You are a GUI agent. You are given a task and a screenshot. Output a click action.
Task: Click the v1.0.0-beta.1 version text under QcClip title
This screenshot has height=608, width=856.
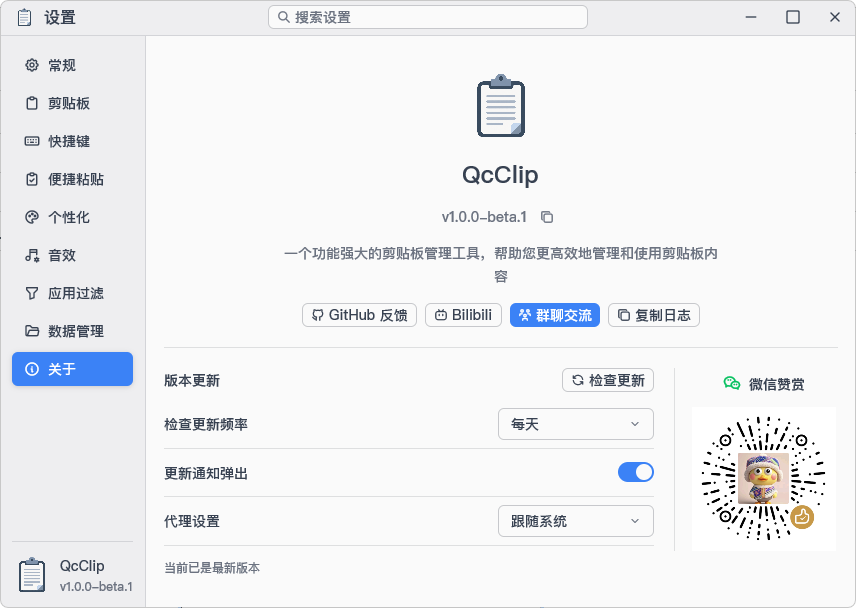(x=484, y=217)
